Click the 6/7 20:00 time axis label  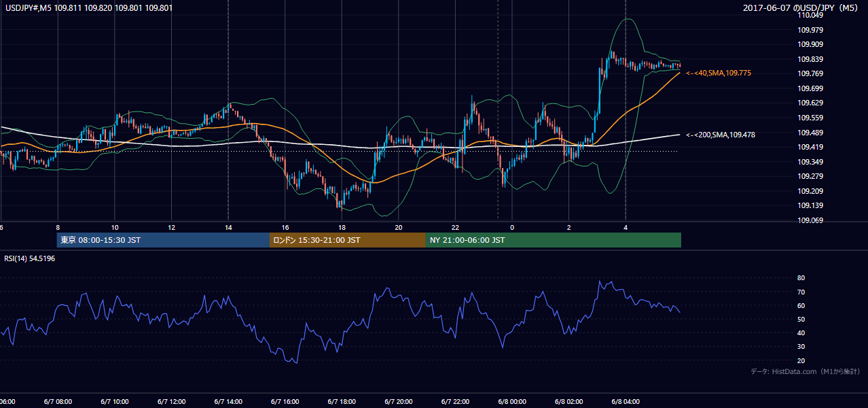point(399,402)
